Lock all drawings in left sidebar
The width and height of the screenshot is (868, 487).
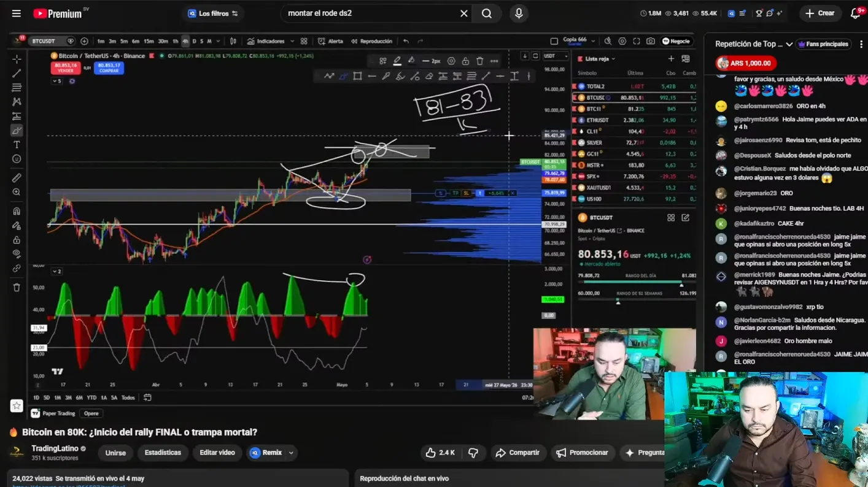tap(17, 240)
